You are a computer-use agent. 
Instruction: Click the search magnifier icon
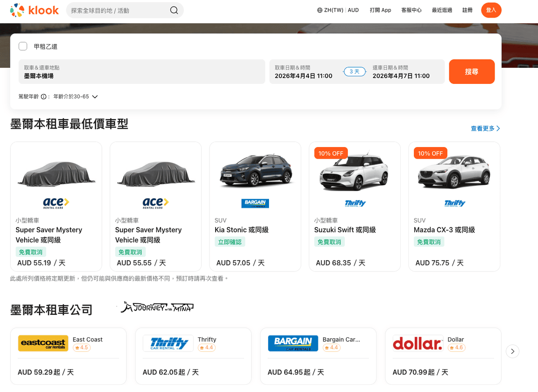click(174, 10)
